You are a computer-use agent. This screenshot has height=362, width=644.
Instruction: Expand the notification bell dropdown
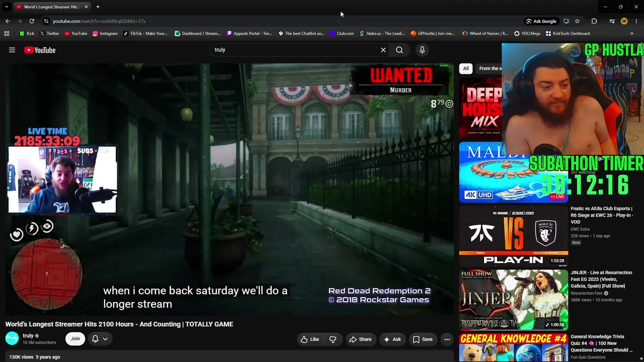click(x=100, y=339)
